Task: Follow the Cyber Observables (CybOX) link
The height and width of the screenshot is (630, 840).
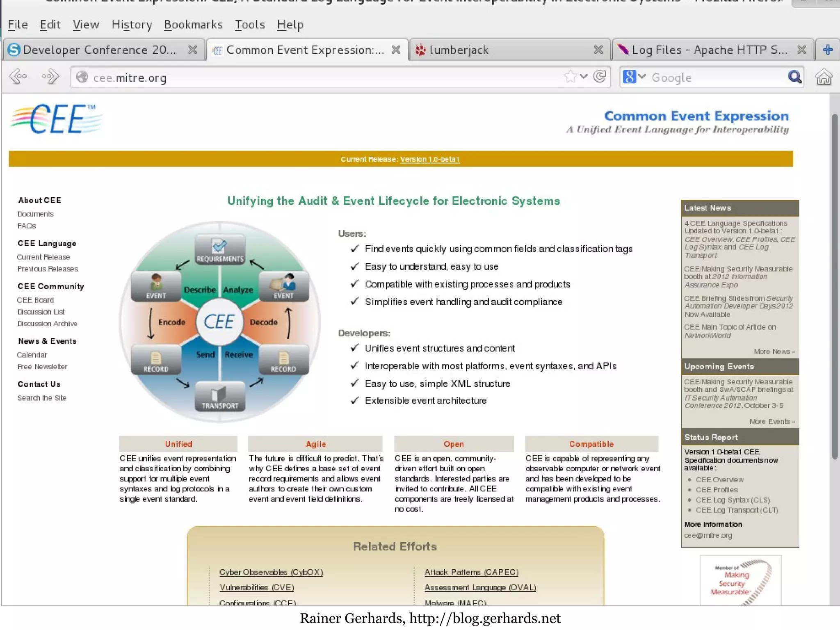Action: [x=271, y=572]
